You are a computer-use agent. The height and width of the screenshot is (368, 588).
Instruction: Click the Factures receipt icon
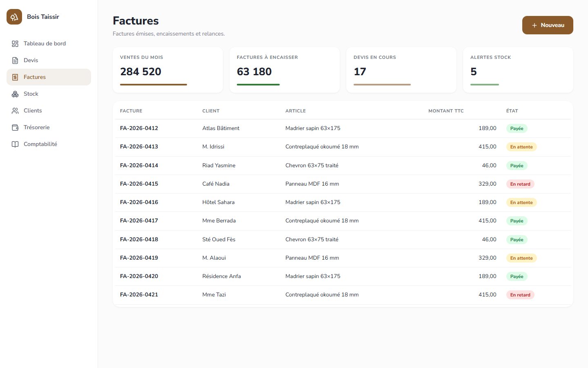coord(15,77)
